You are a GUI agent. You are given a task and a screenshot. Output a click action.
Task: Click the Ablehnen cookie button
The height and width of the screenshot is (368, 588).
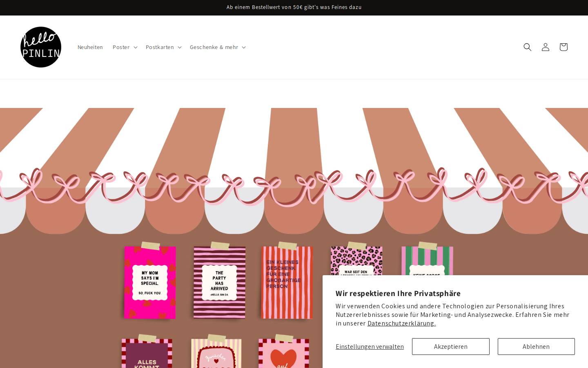pos(536,346)
